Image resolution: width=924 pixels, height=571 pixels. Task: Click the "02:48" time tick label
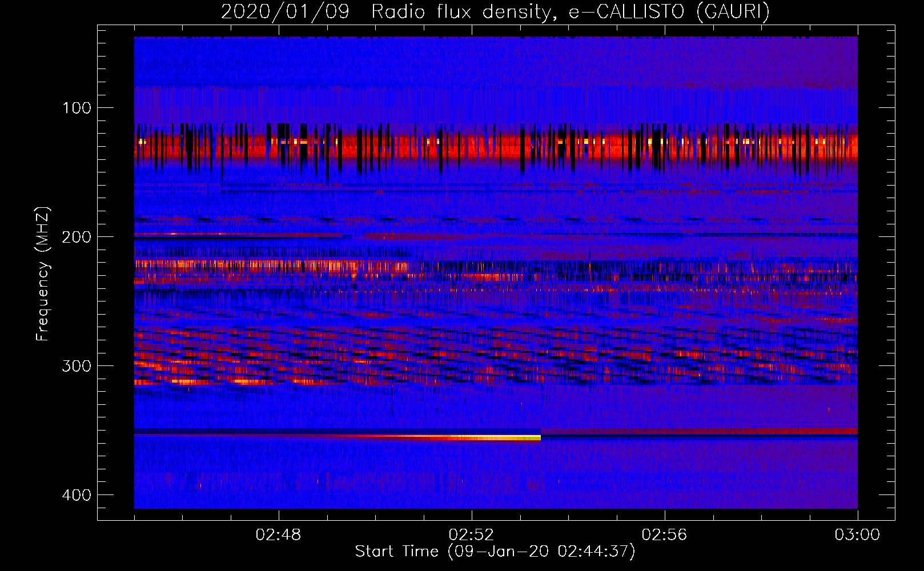[279, 535]
